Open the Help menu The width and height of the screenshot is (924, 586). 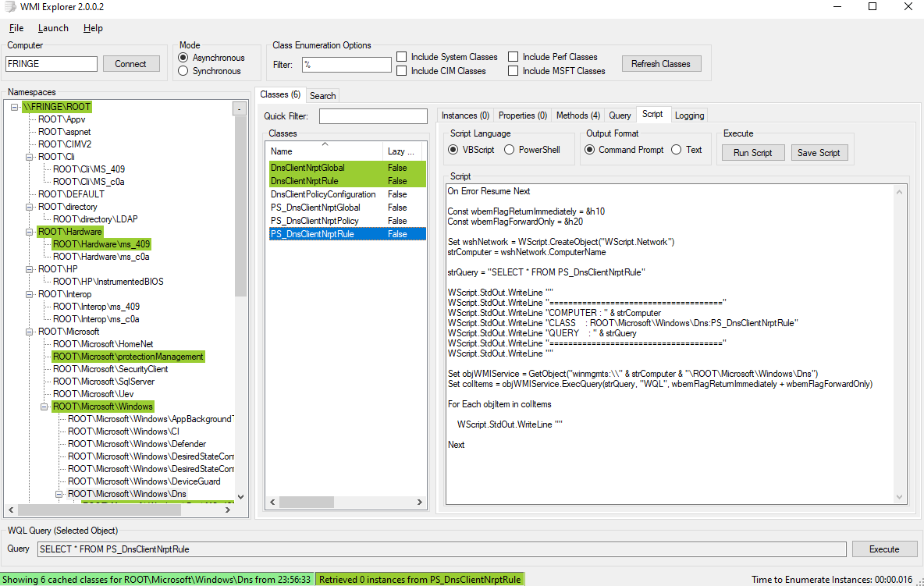tap(93, 28)
